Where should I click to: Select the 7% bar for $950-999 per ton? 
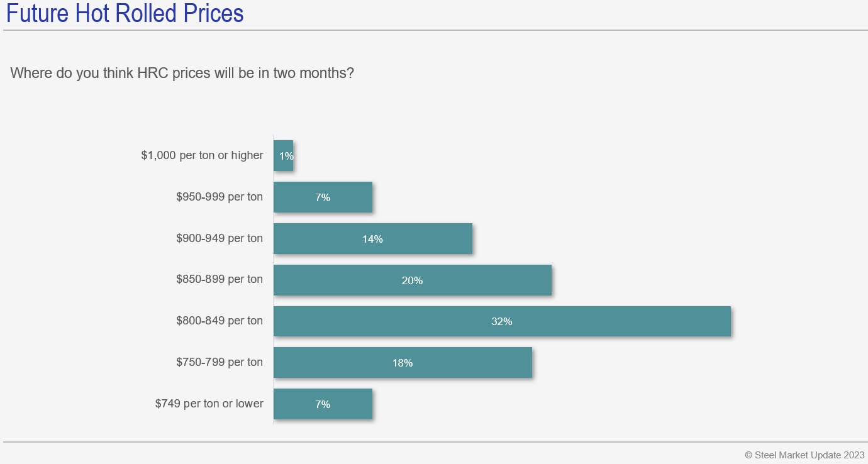click(x=323, y=197)
